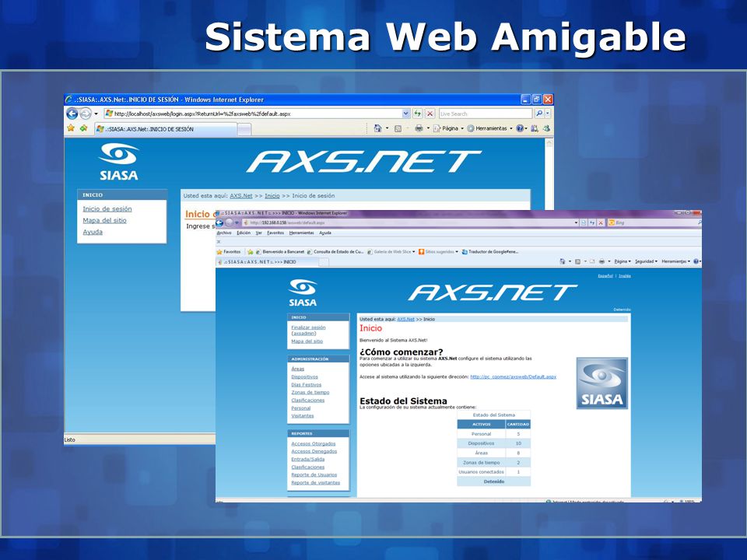Click Favoritos star button in favorites bar

click(x=229, y=252)
